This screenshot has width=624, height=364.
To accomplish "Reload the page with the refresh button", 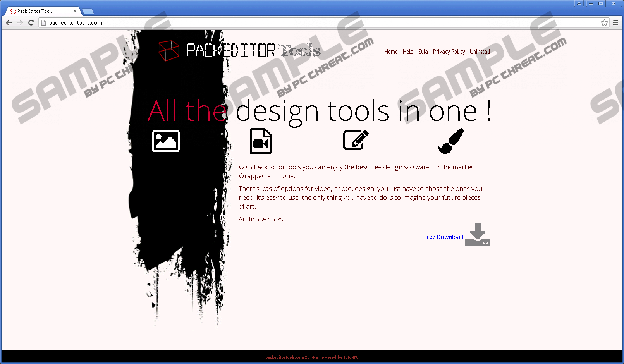I will click(31, 23).
